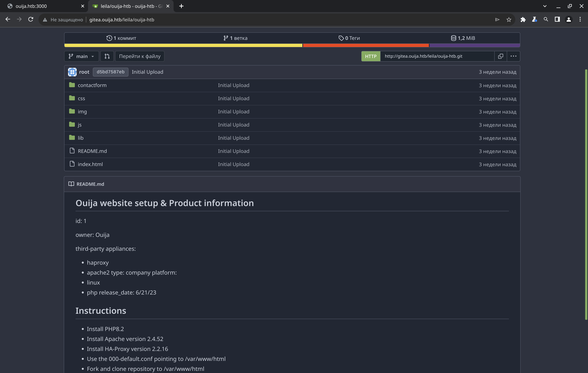Viewport: 588px width, 373px height.
Task: Click the forward navigation arrow
Action: click(x=19, y=20)
